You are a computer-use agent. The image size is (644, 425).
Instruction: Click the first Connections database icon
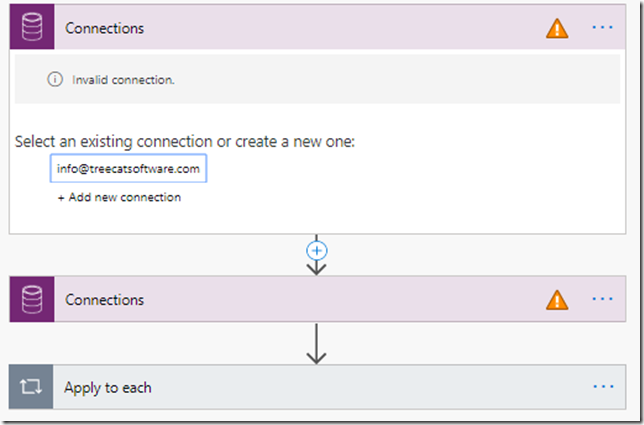pos(32,27)
